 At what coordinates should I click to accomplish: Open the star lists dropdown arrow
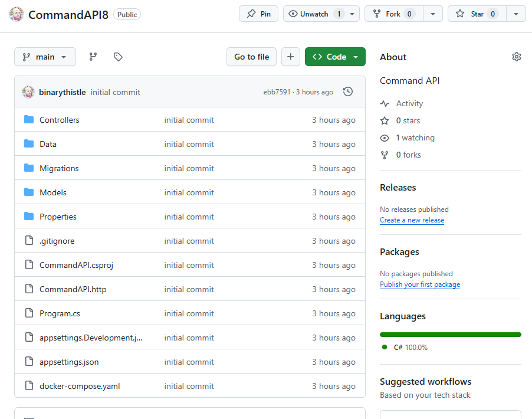coord(516,14)
